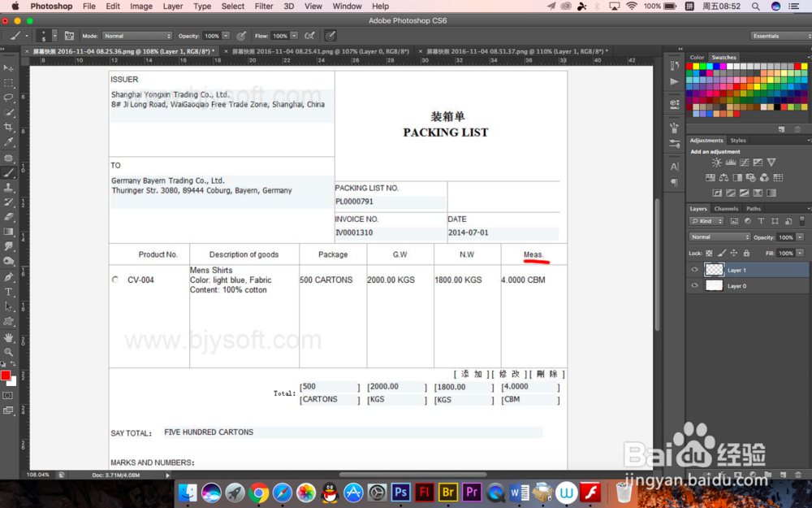Viewport: 812px width, 508px height.
Task: Open the brush Mode dropdown
Action: (136, 36)
